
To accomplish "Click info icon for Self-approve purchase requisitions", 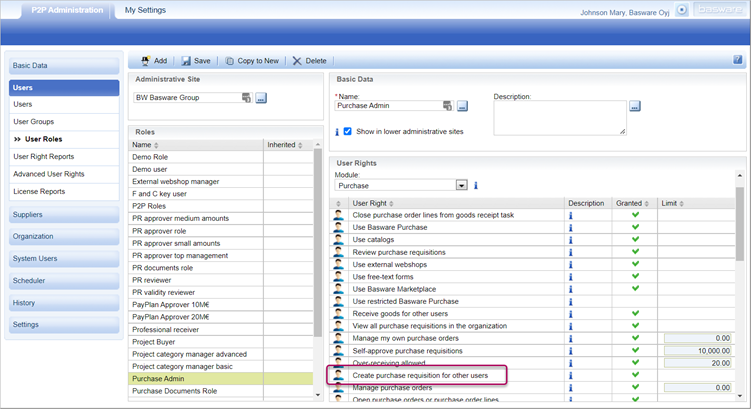I will point(570,351).
